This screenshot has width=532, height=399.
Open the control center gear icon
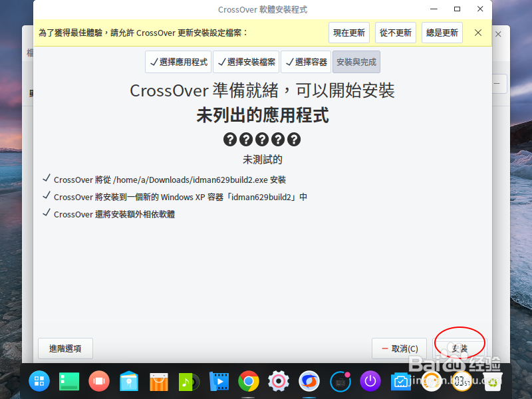click(x=279, y=381)
